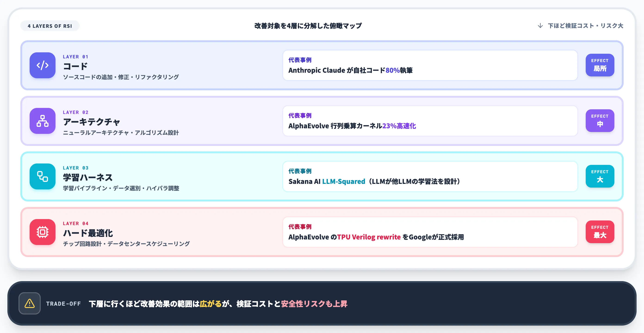Viewport: 644px width, 333px height.
Task: Click the ハード最適化 heading
Action: [x=88, y=233]
